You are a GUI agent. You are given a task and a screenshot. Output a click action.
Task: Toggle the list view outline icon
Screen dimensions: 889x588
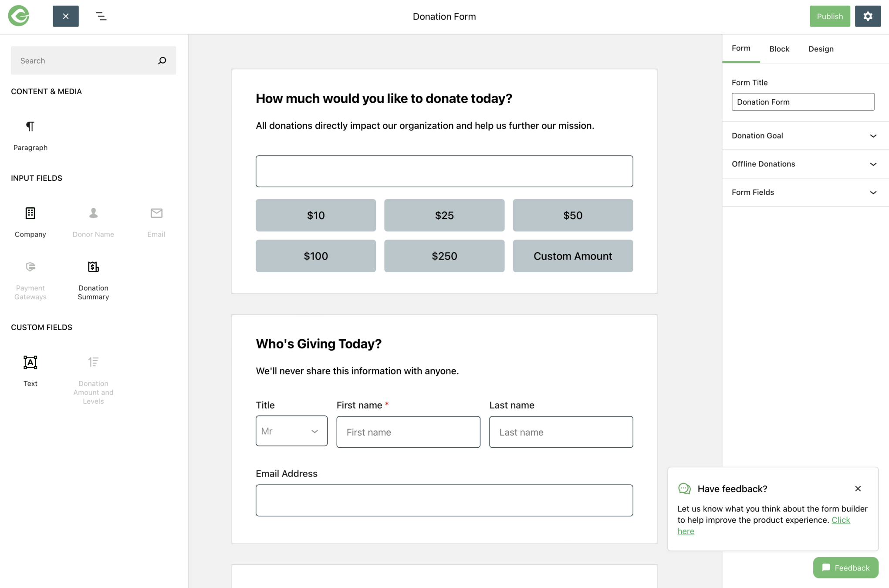pos(101,16)
